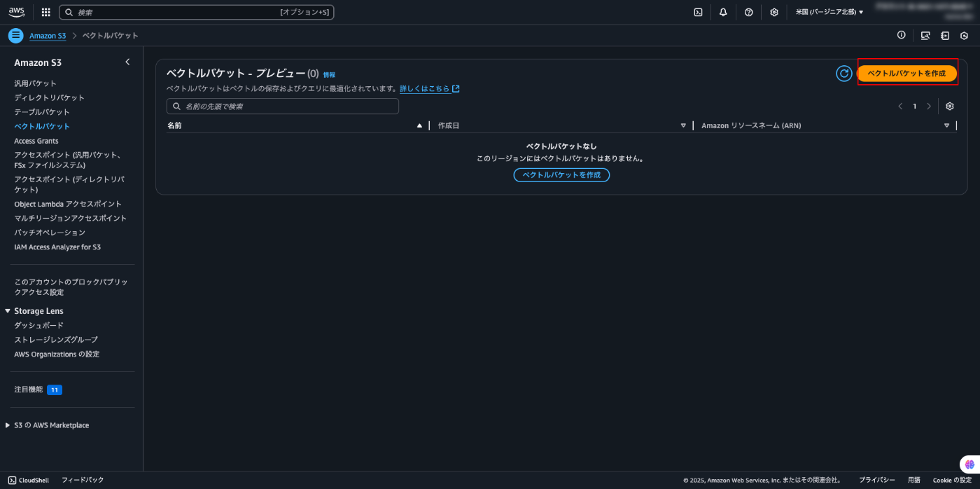Click Amazon S3 sidebar title
980x489 pixels.
[38, 62]
